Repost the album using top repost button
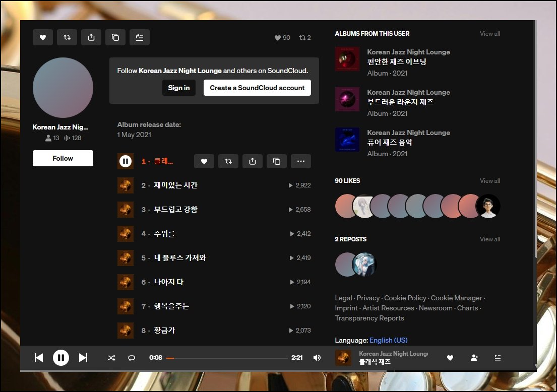The height and width of the screenshot is (392, 557). (67, 37)
